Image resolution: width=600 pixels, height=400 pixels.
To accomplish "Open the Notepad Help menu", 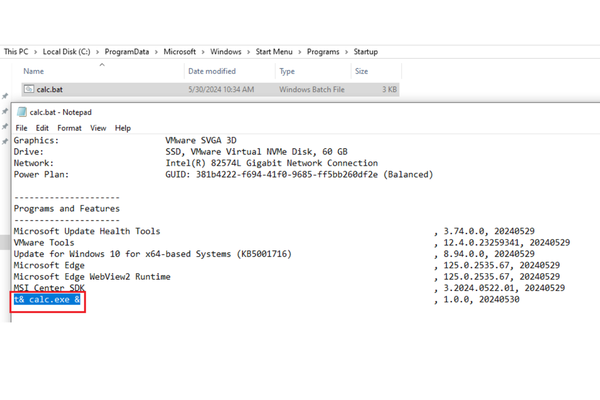I will 123,128.
